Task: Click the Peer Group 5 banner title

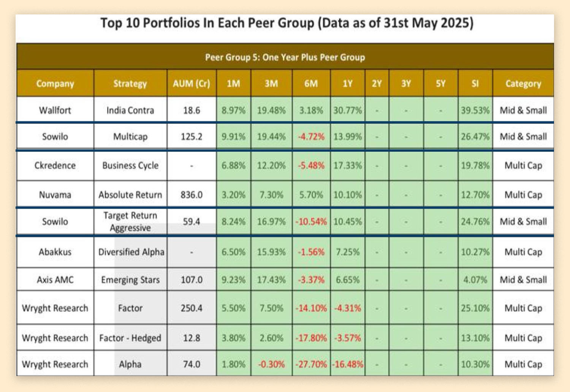Action: (x=285, y=57)
